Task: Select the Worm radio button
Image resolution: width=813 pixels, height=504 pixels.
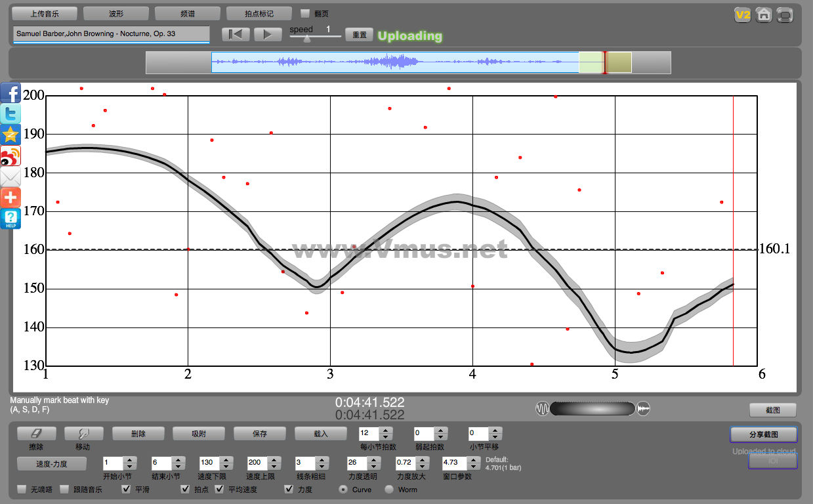Action: click(389, 489)
